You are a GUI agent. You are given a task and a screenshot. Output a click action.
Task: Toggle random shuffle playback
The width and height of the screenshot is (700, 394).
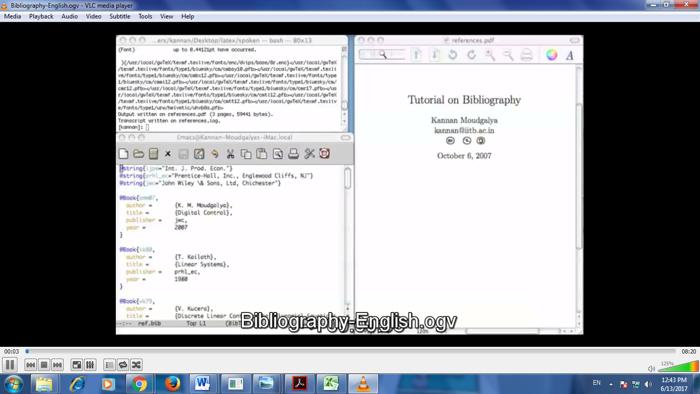pyautogui.click(x=136, y=365)
